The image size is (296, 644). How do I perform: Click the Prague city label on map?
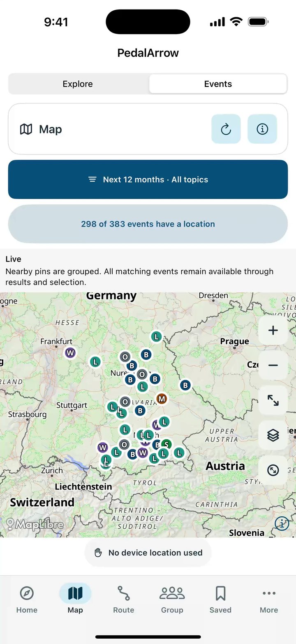(x=234, y=341)
